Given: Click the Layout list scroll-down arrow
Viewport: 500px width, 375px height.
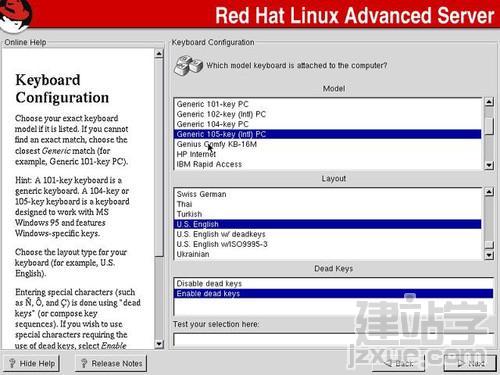Looking at the screenshot, I should point(489,255).
